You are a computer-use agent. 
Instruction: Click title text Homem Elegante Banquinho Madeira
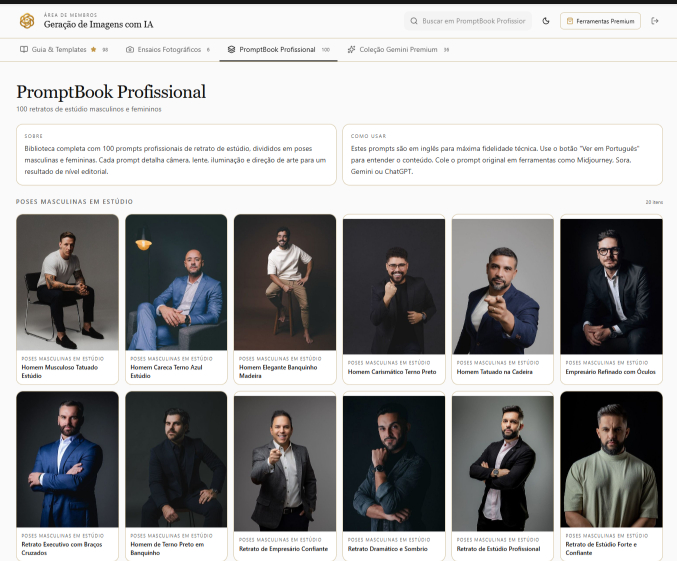click(x=278, y=371)
